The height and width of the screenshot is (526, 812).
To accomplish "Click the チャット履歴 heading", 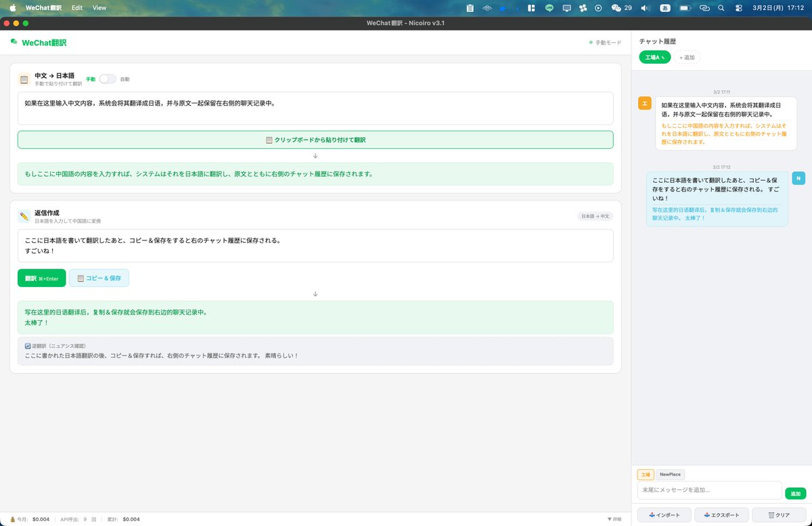I will (x=658, y=41).
